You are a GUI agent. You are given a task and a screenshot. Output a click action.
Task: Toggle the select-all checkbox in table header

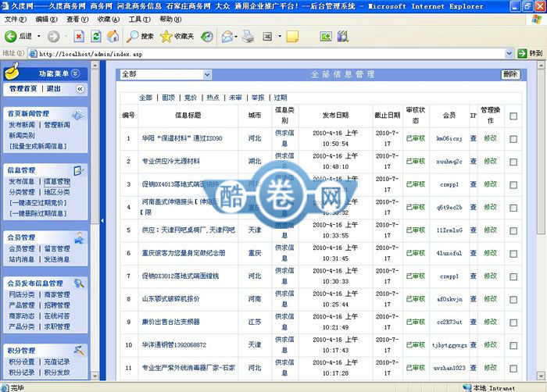pos(513,116)
